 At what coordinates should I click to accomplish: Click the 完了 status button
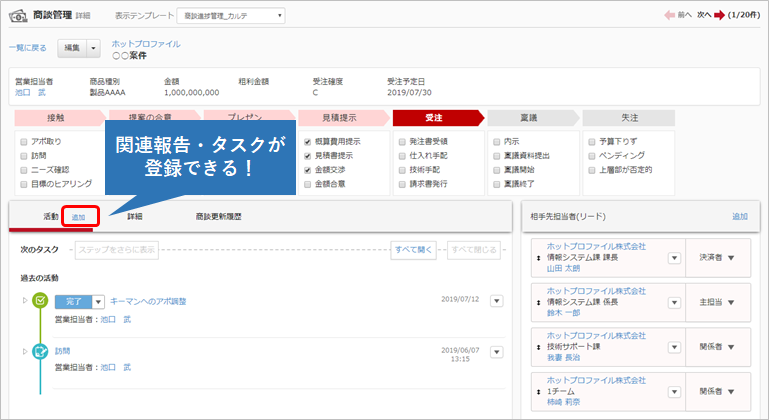tap(74, 302)
